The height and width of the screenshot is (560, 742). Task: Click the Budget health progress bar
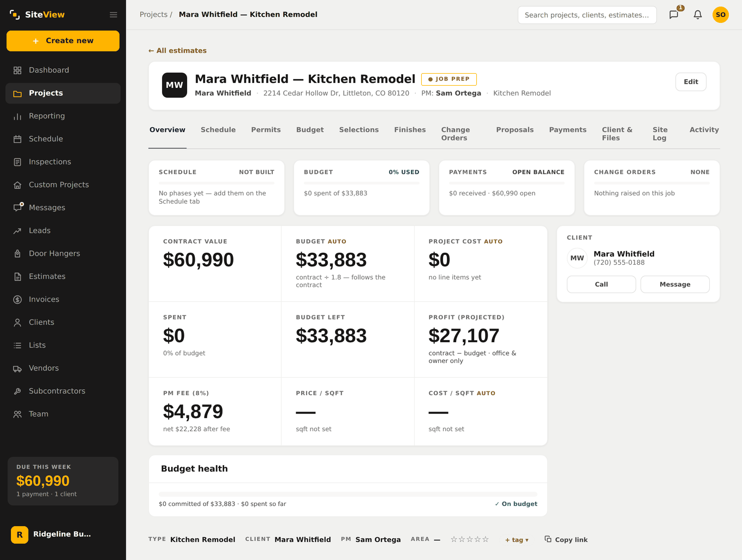[x=348, y=494]
